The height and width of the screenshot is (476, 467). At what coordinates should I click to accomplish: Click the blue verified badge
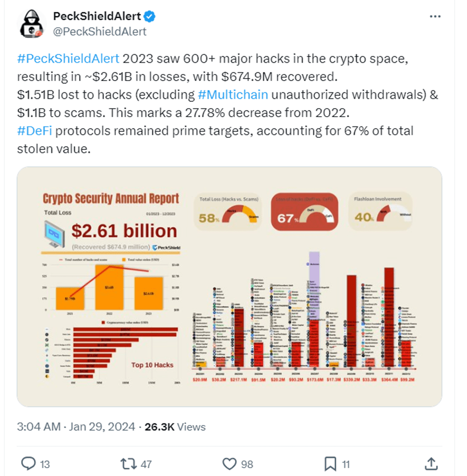pyautogui.click(x=150, y=16)
